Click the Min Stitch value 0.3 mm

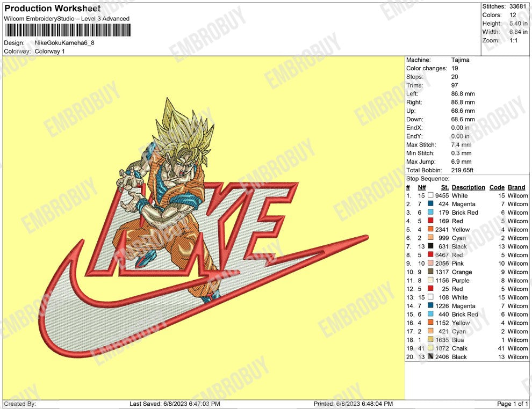pos(461,153)
